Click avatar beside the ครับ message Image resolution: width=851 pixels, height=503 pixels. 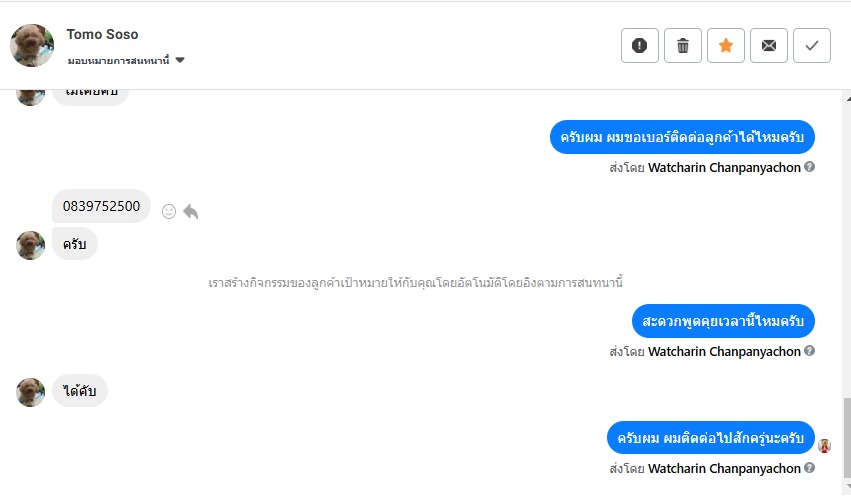tap(31, 245)
